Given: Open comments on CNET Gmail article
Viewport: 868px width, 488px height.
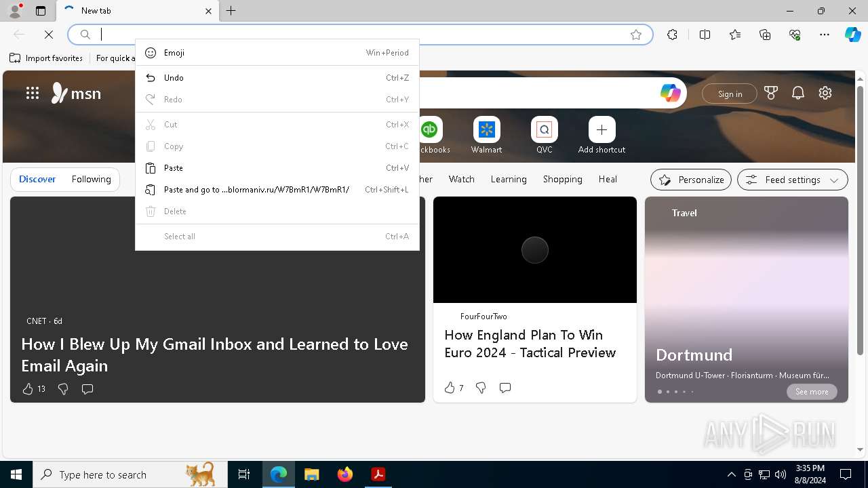Looking at the screenshot, I should pos(87,389).
